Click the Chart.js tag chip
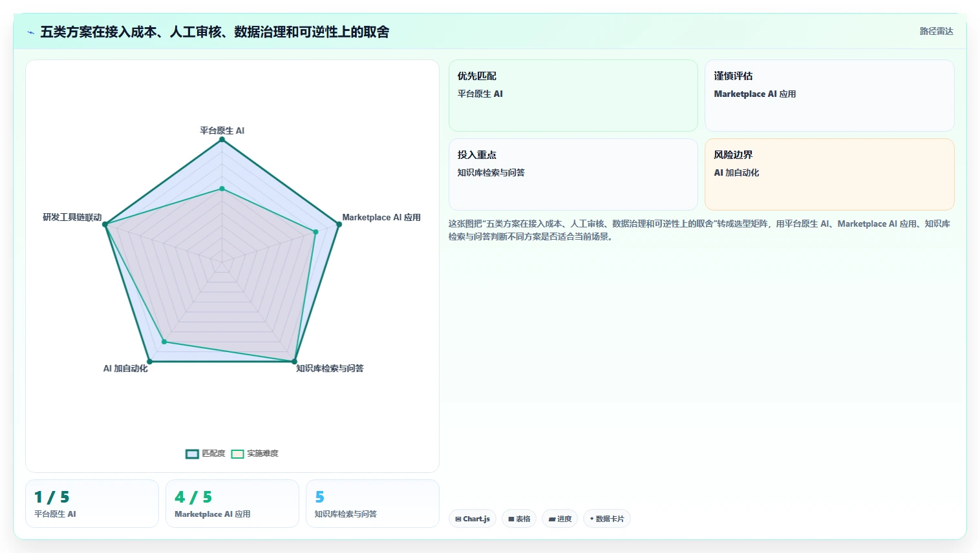The width and height of the screenshot is (980, 553). tap(473, 519)
